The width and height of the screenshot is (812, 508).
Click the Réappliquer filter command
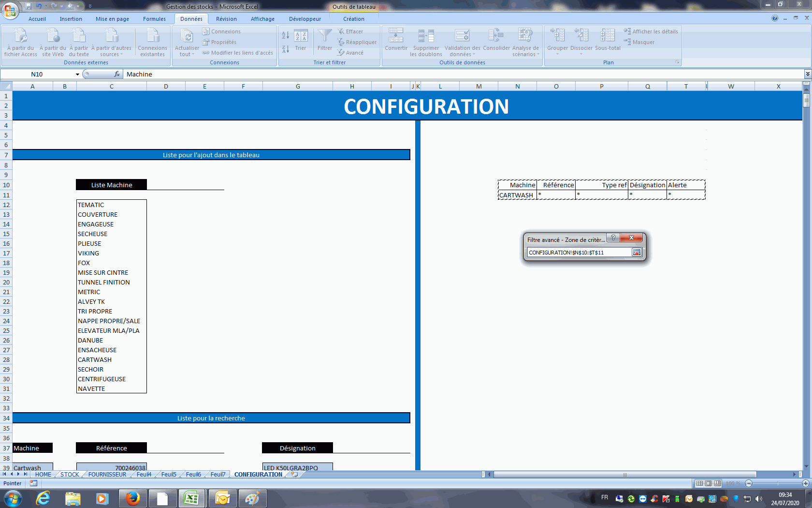[x=357, y=42]
